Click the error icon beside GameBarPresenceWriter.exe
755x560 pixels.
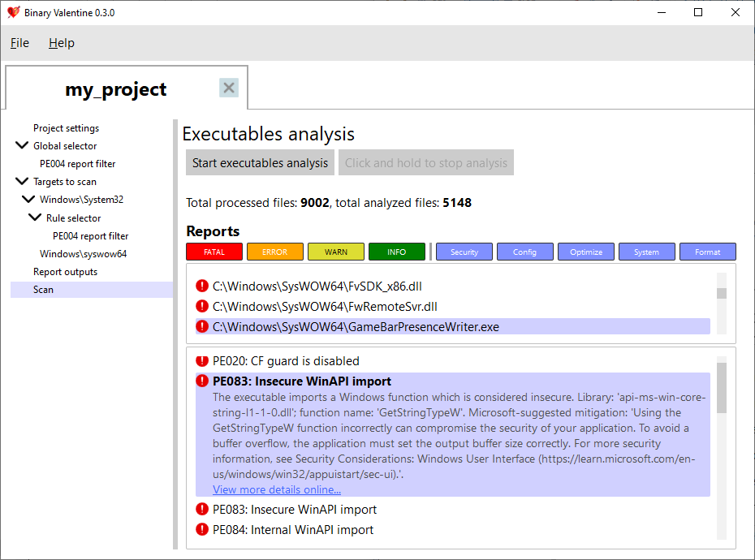(202, 327)
